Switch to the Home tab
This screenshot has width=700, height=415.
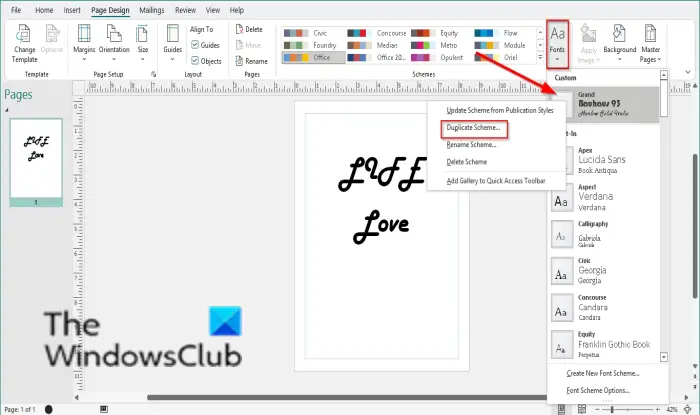click(44, 10)
